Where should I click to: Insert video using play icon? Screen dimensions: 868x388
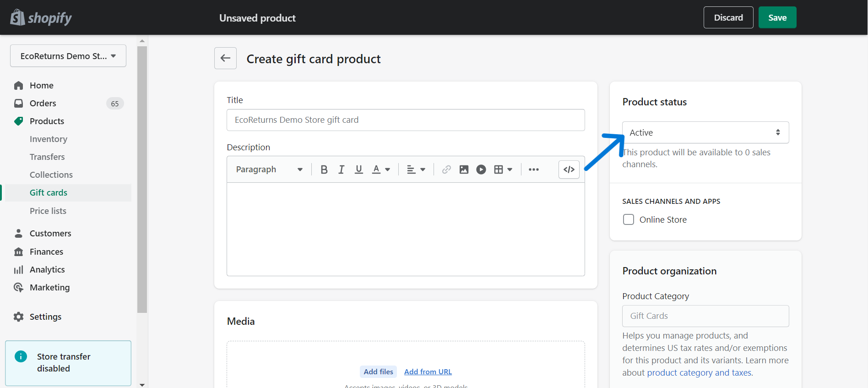click(481, 169)
